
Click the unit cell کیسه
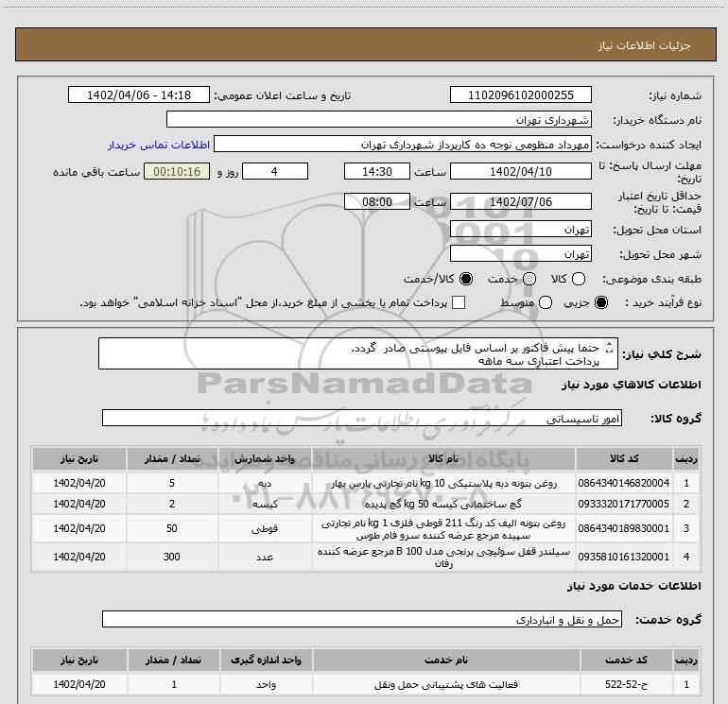tap(265, 504)
